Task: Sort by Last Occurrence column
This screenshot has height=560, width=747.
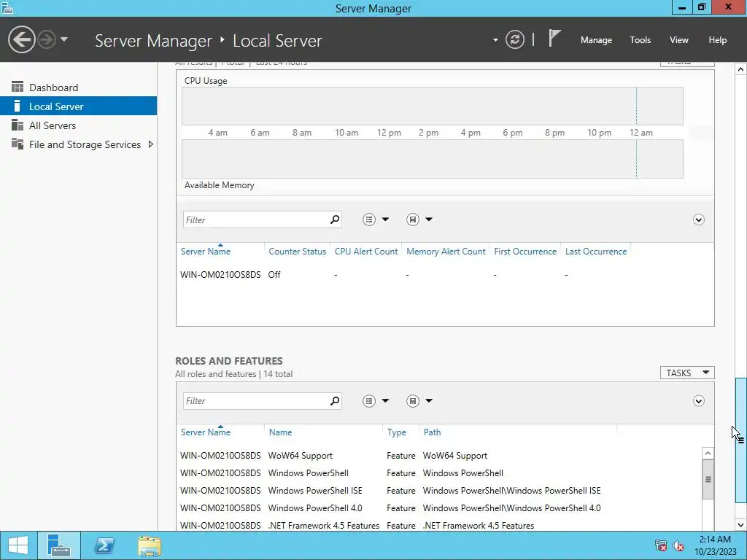Action: tap(596, 252)
